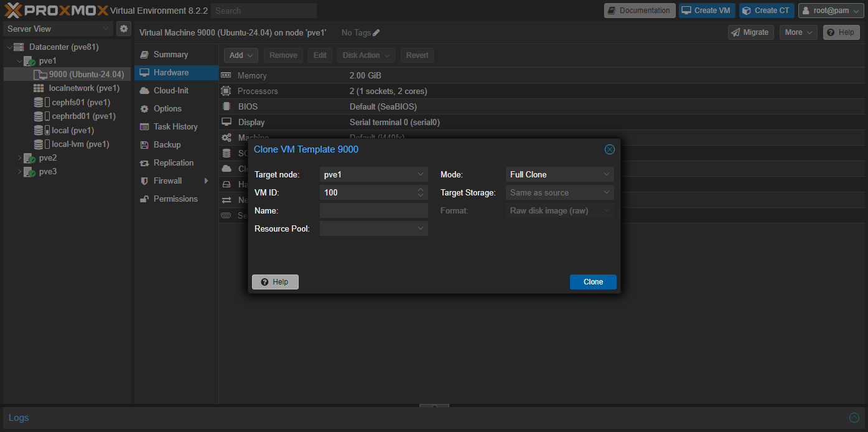Click the VM ID field

coord(368,192)
